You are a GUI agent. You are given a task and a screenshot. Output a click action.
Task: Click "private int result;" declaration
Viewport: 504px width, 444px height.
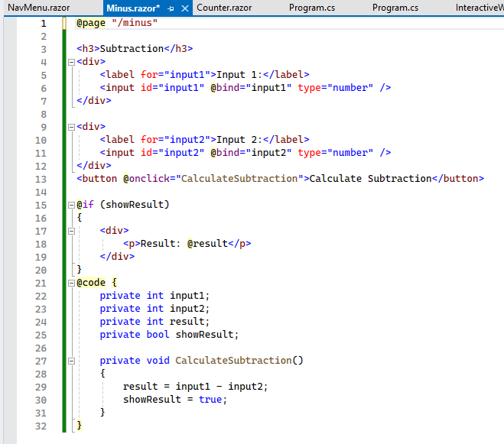tap(154, 322)
